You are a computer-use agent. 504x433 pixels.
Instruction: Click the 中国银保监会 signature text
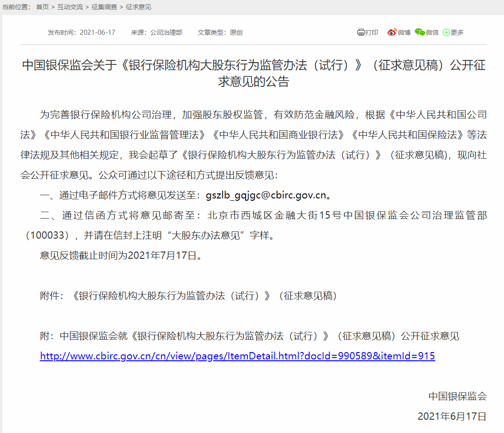point(457,397)
